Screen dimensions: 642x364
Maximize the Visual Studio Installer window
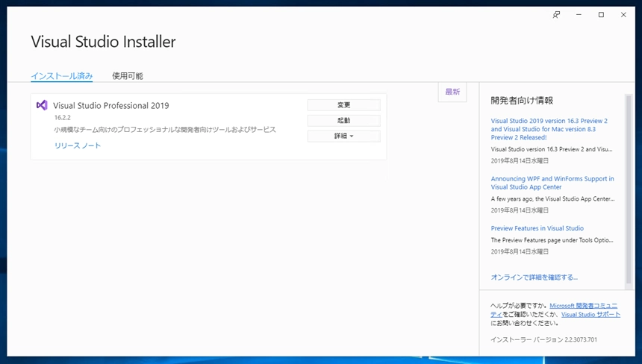coord(601,15)
